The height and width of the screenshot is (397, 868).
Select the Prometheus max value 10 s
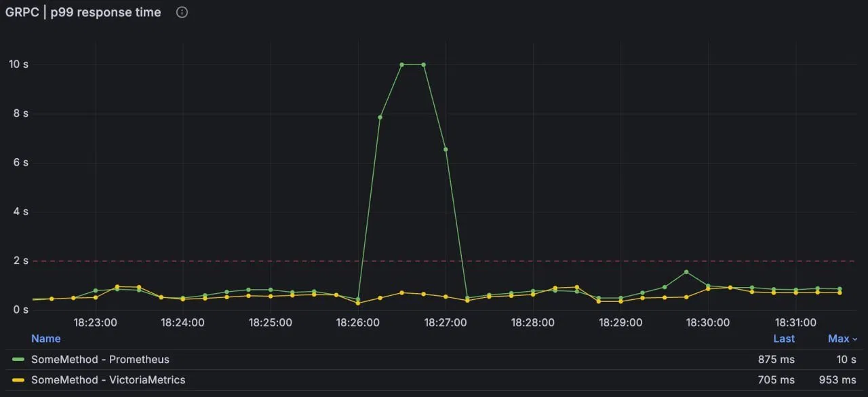tap(846, 360)
